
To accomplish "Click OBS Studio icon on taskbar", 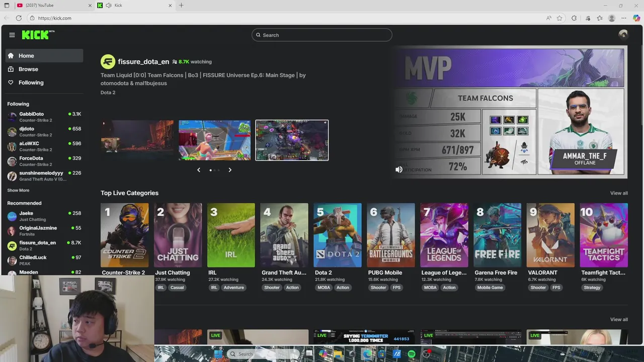I will point(426,354).
